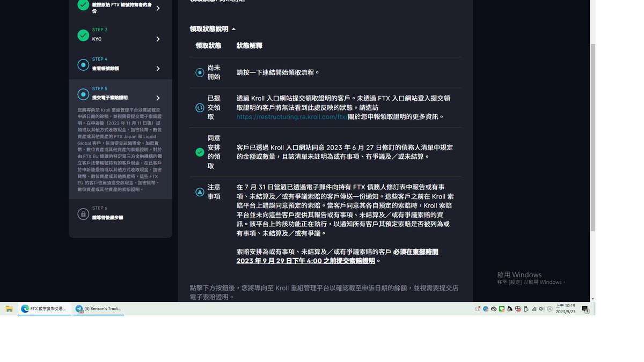Click the STEP 5 label text
This screenshot has width=644, height=362.
click(x=100, y=88)
